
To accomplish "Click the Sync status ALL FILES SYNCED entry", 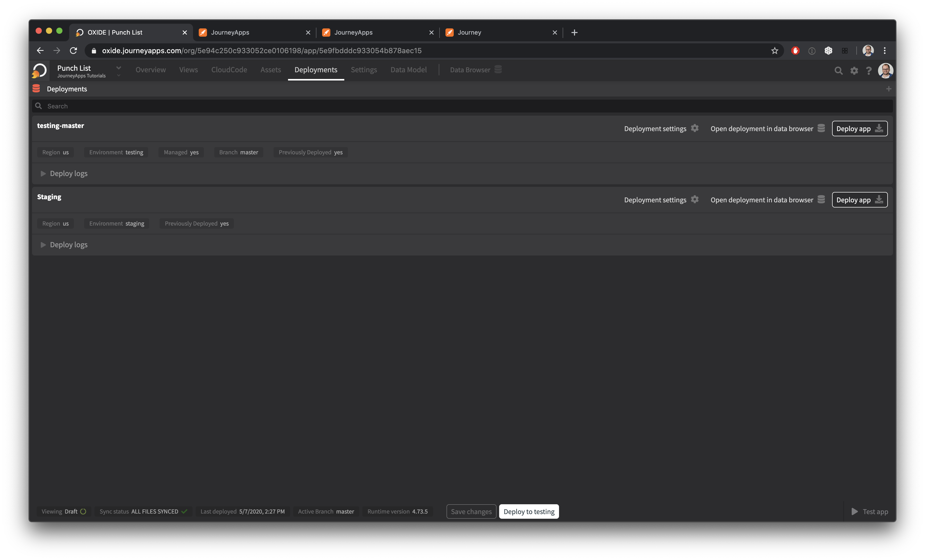I will [x=143, y=511].
